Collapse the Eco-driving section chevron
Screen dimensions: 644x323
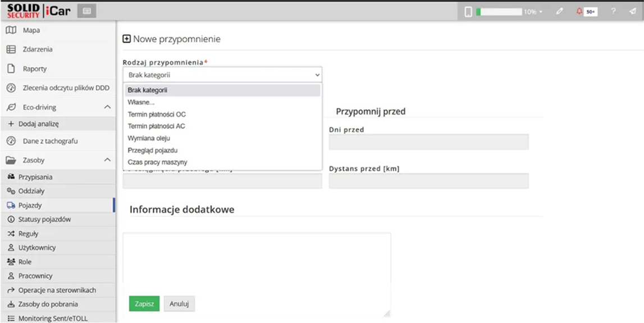click(x=107, y=107)
